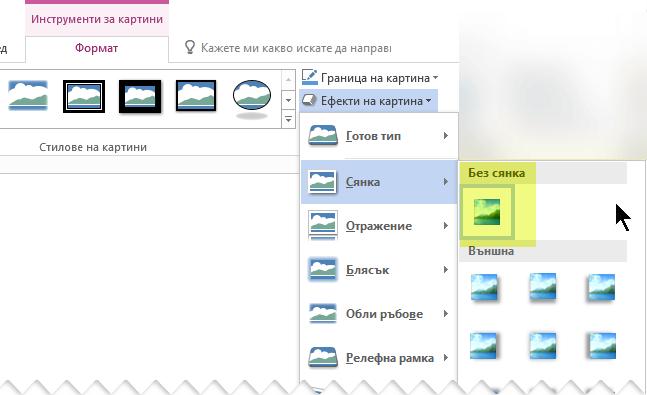647x395 pixels.
Task: Pick first outer shadow in second row
Action: coord(484,346)
